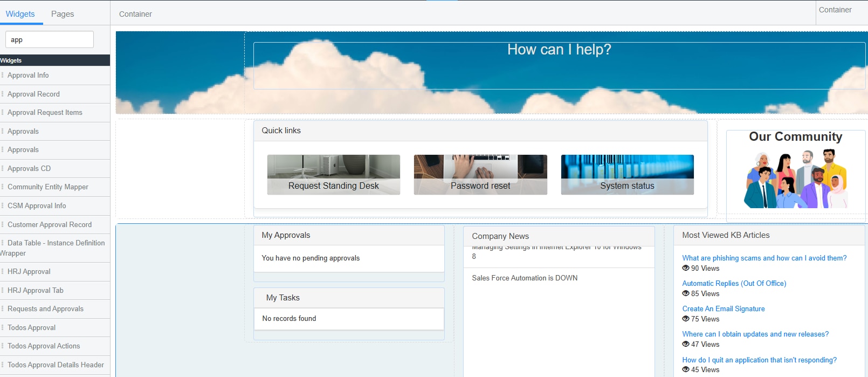This screenshot has height=377, width=868.
Task: Open the Create An Email Signature article
Action: (723, 309)
